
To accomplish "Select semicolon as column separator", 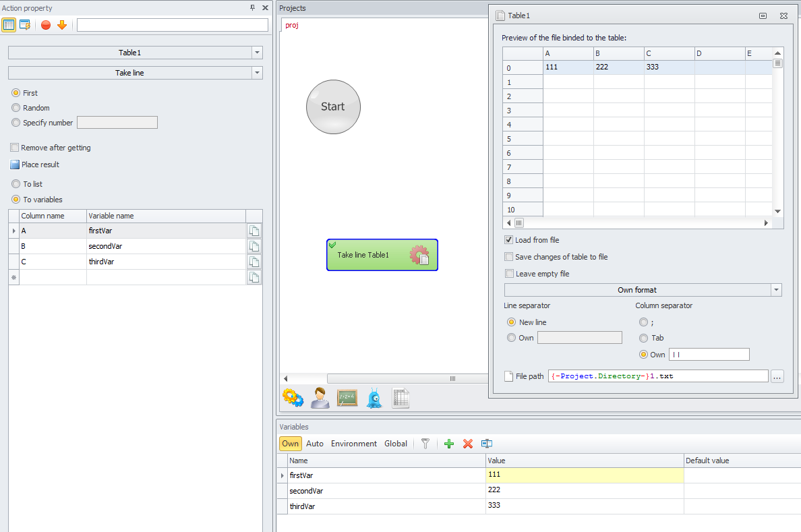I will tap(644, 322).
